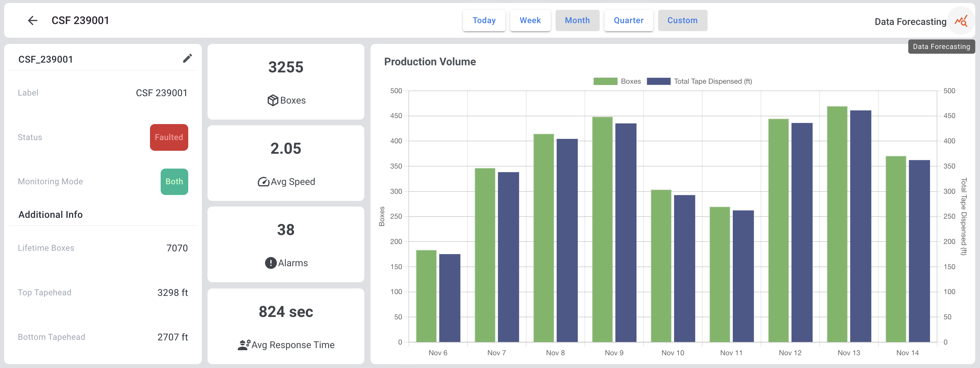980x368 pixels.
Task: Switch to the Month time range
Action: pos(577,20)
